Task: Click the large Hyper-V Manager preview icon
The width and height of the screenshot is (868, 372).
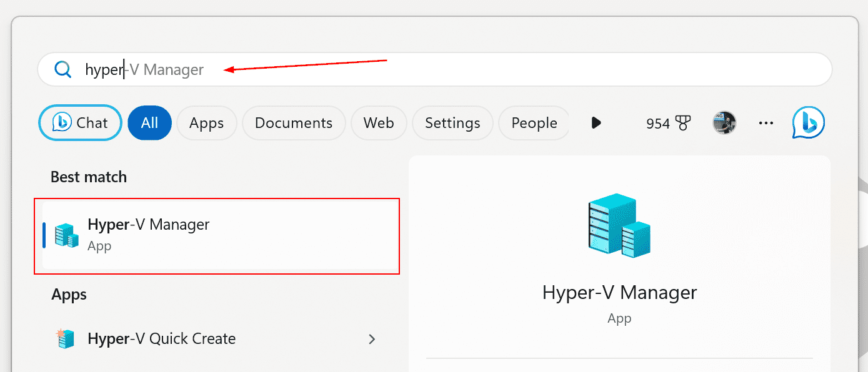Action: [x=619, y=226]
